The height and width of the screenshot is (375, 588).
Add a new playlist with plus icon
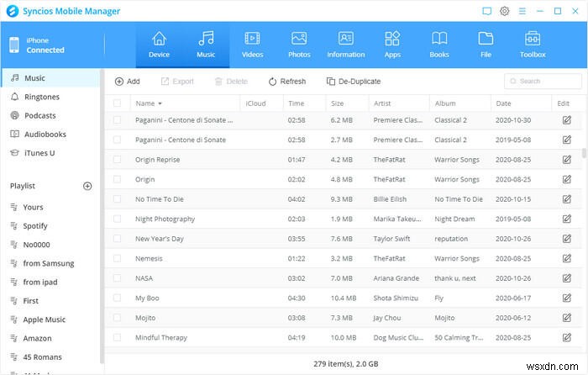(x=87, y=186)
